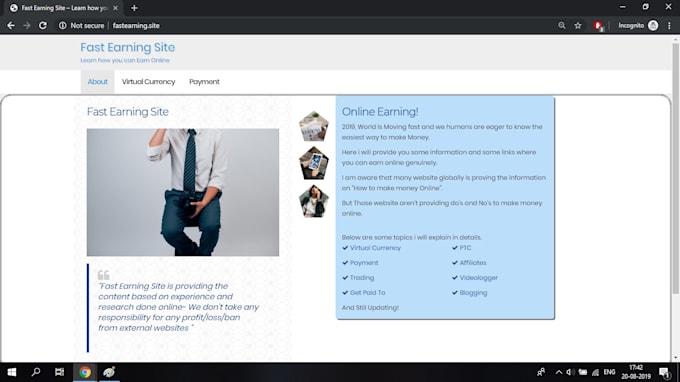This screenshot has width=680, height=382.
Task: Click the battery icon in system tray
Action: 583,372
